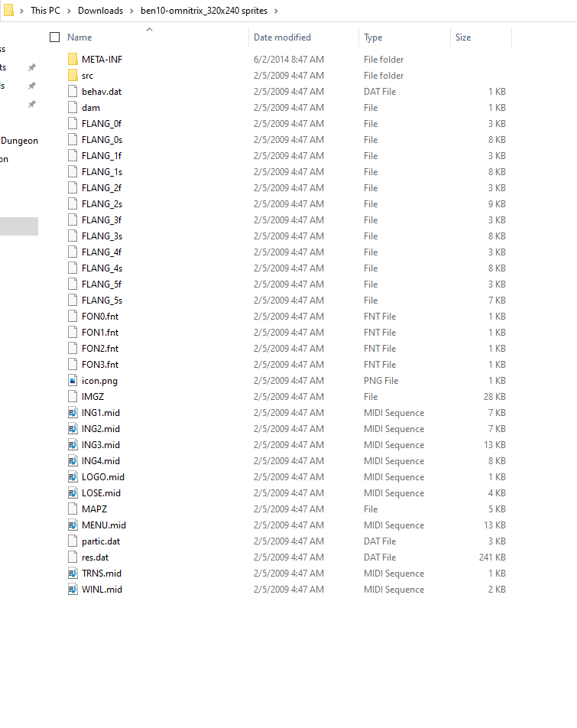The image size is (577, 728).
Task: Click the ING1.mid MIDI file icon
Action: click(x=73, y=412)
